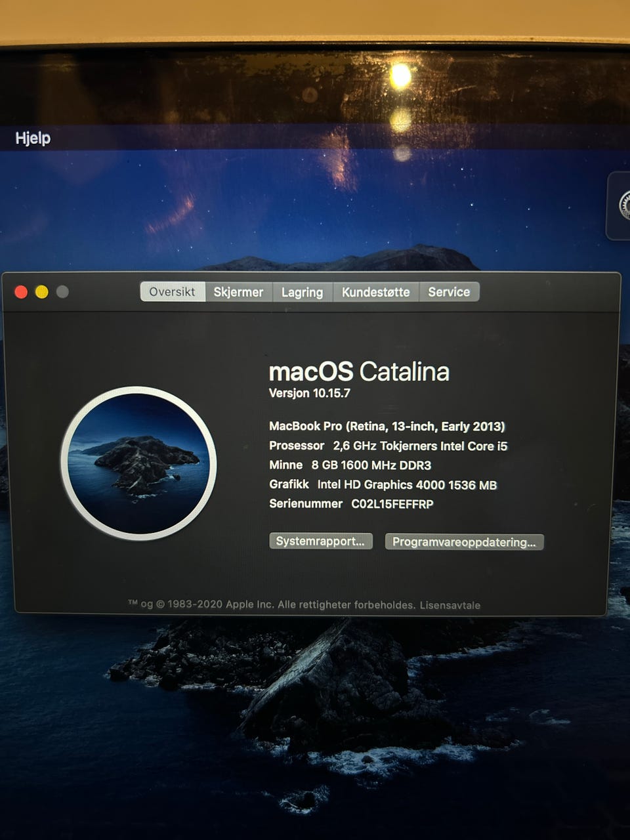Click the gear icon at right screen edge

pos(623,206)
